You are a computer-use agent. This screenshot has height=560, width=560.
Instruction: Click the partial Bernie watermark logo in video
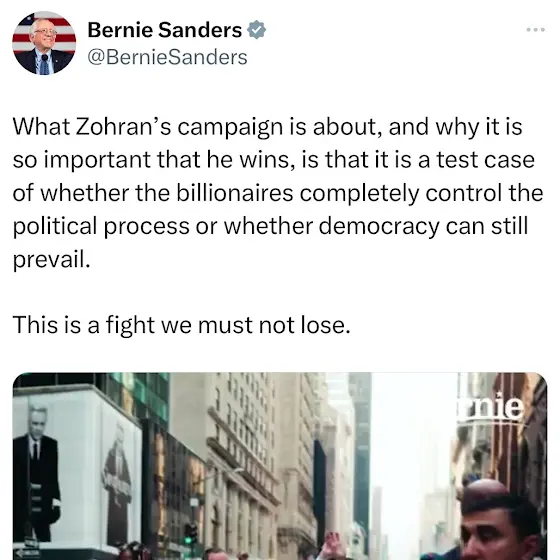click(x=491, y=408)
